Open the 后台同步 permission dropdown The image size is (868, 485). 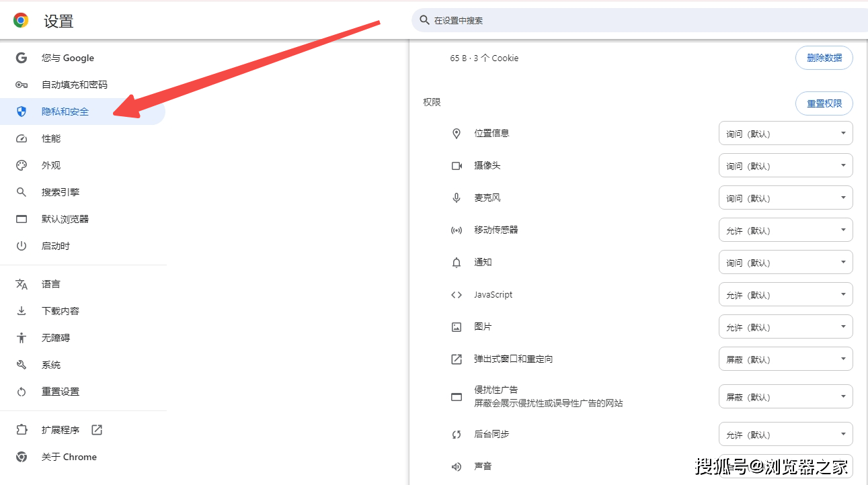pyautogui.click(x=786, y=434)
